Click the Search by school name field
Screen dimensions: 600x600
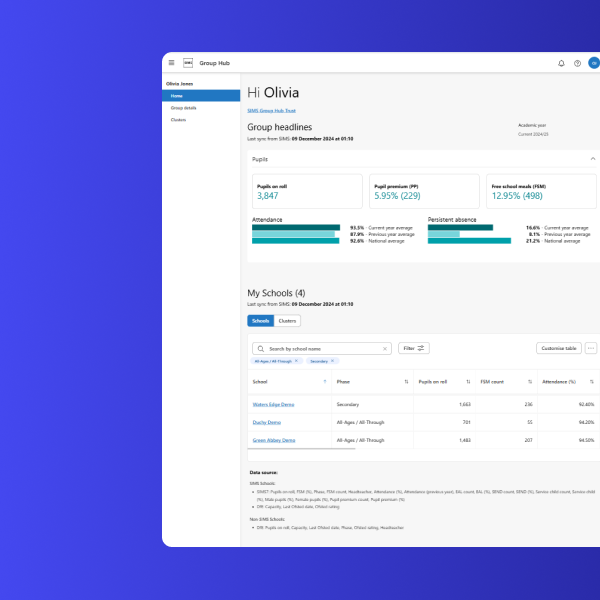322,348
